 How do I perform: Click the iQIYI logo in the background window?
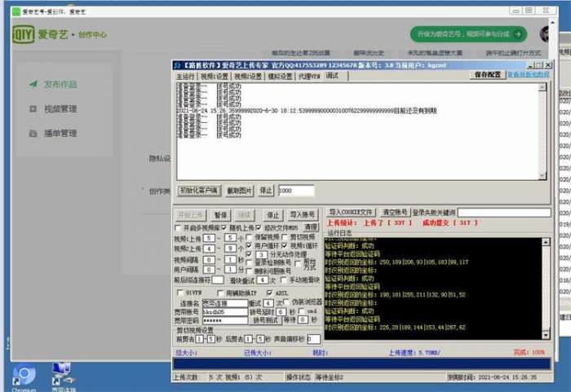pos(24,34)
